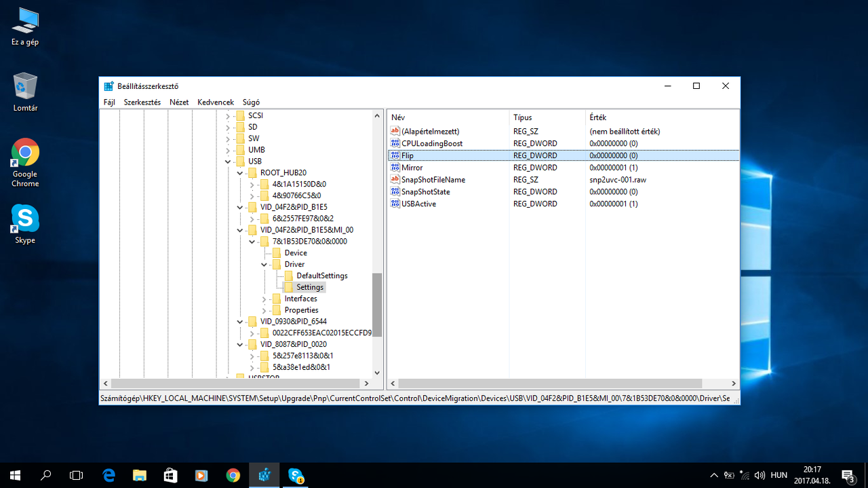Open File Explorer from taskbar
Image resolution: width=868 pixels, height=488 pixels.
pos(140,475)
